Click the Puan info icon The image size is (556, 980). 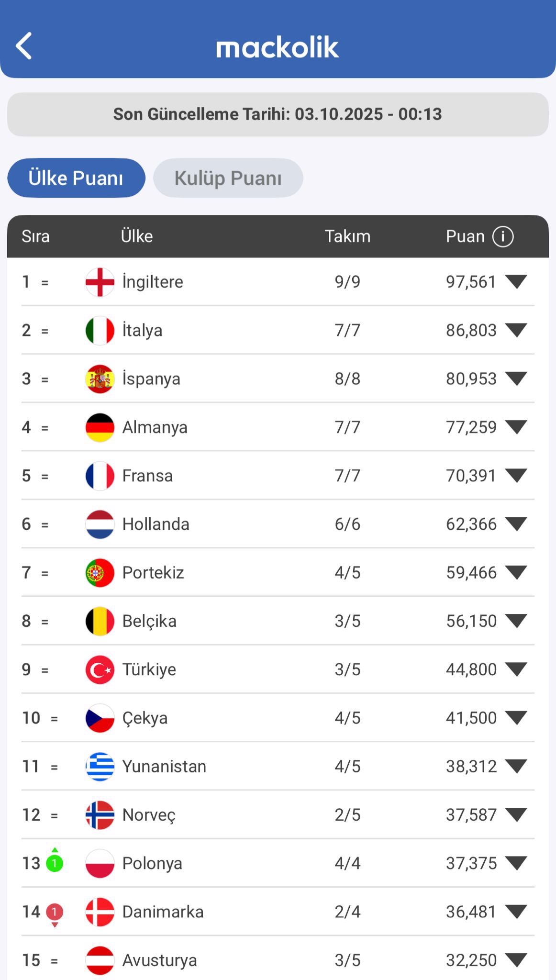503,236
